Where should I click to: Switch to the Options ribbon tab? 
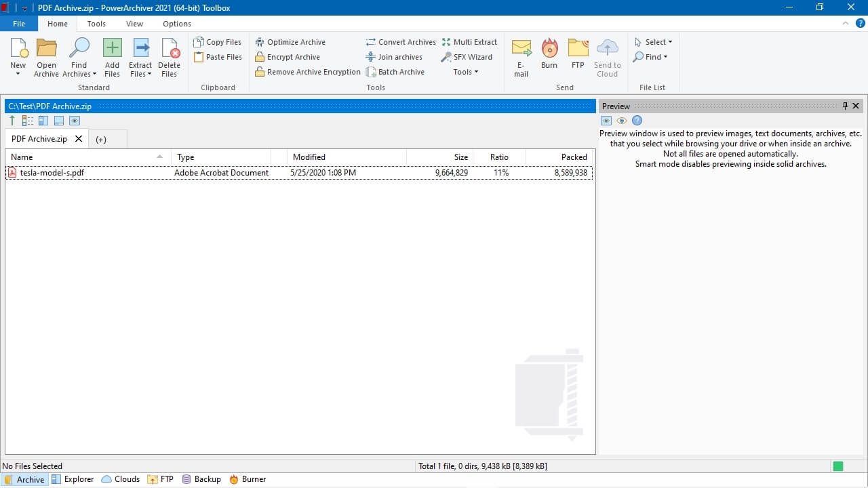pyautogui.click(x=177, y=24)
